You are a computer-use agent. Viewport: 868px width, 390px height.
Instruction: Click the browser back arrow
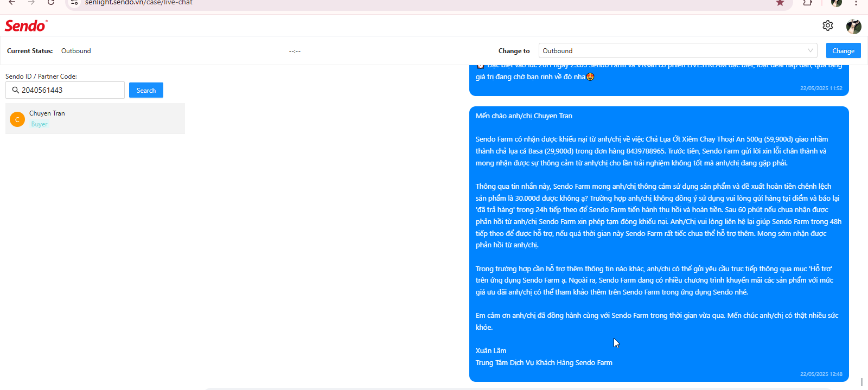[x=12, y=3]
